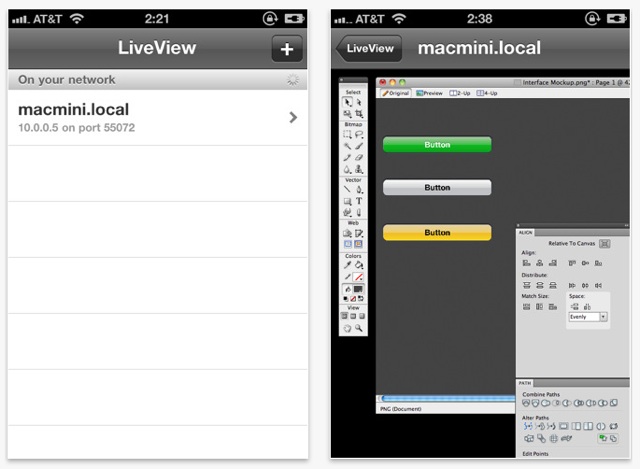Select the Eyedropper tool under Colors

coord(347,265)
